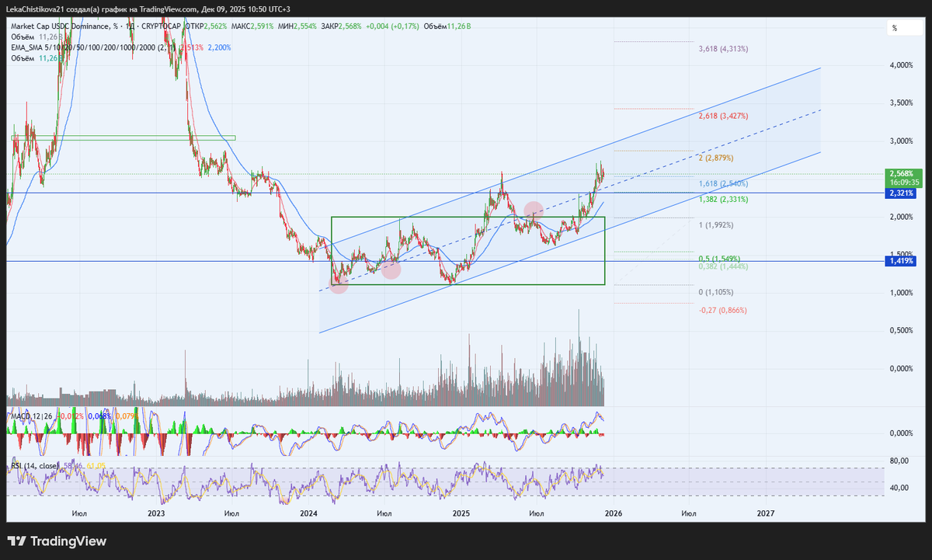Click the 4,000% level on the price scale
The image size is (932, 560).
[899, 67]
